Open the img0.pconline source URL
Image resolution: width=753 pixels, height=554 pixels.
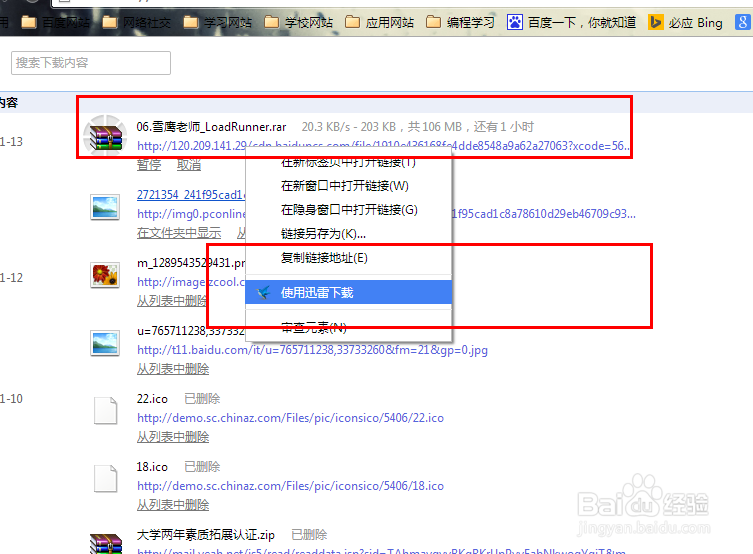click(x=191, y=214)
